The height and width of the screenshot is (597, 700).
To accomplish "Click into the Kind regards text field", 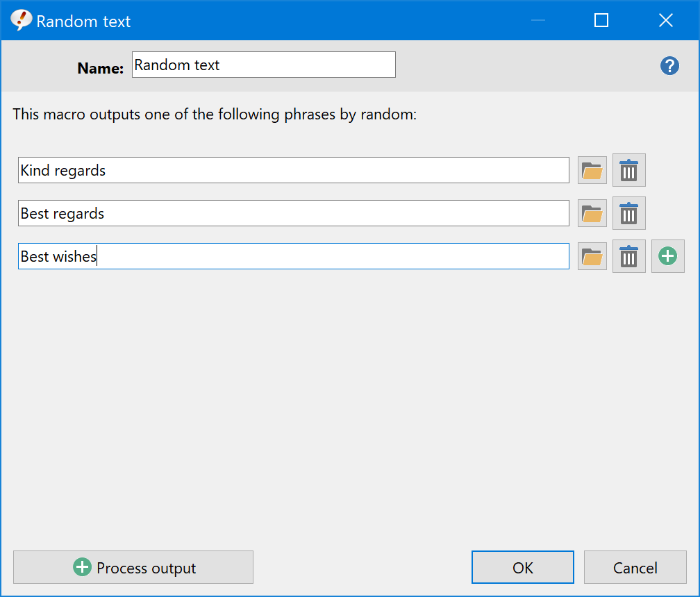I will 293,170.
